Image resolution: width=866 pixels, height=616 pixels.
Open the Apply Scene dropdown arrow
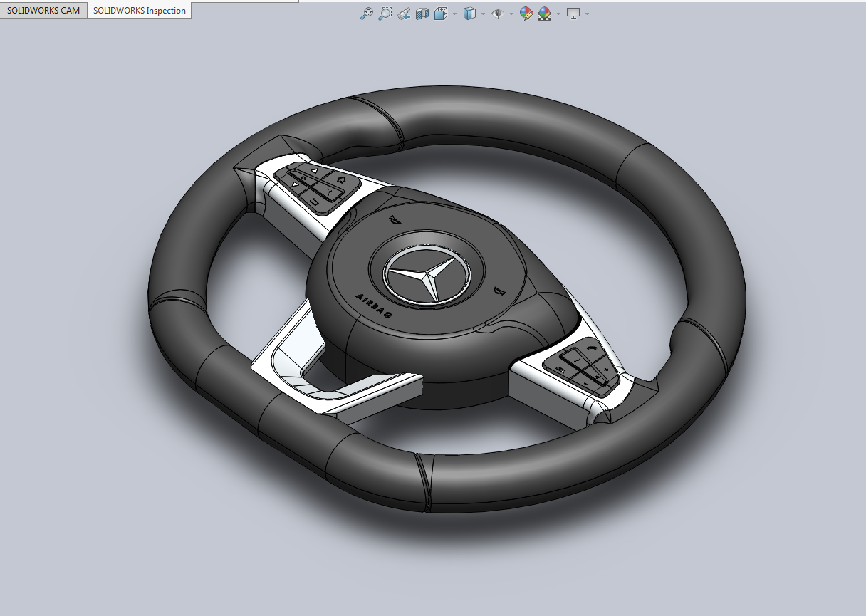point(558,14)
